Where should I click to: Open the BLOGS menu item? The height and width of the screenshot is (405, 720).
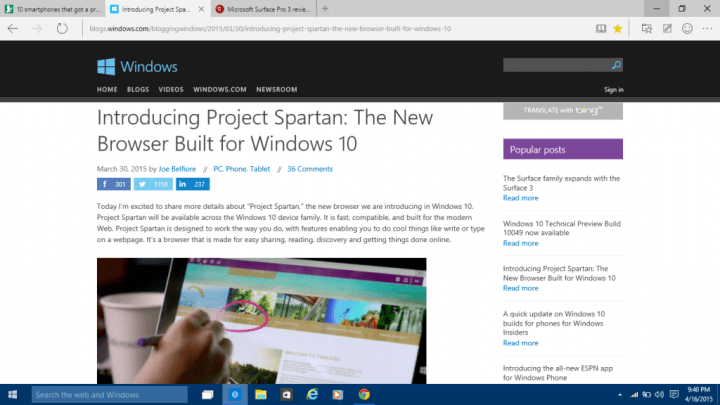click(138, 90)
